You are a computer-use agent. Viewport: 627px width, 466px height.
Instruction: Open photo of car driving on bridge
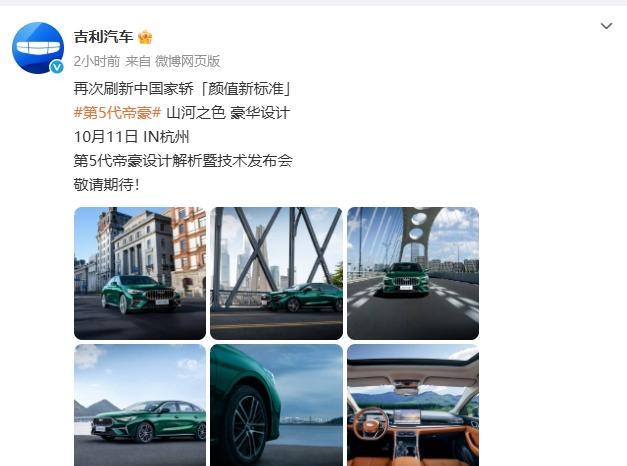coord(413,273)
